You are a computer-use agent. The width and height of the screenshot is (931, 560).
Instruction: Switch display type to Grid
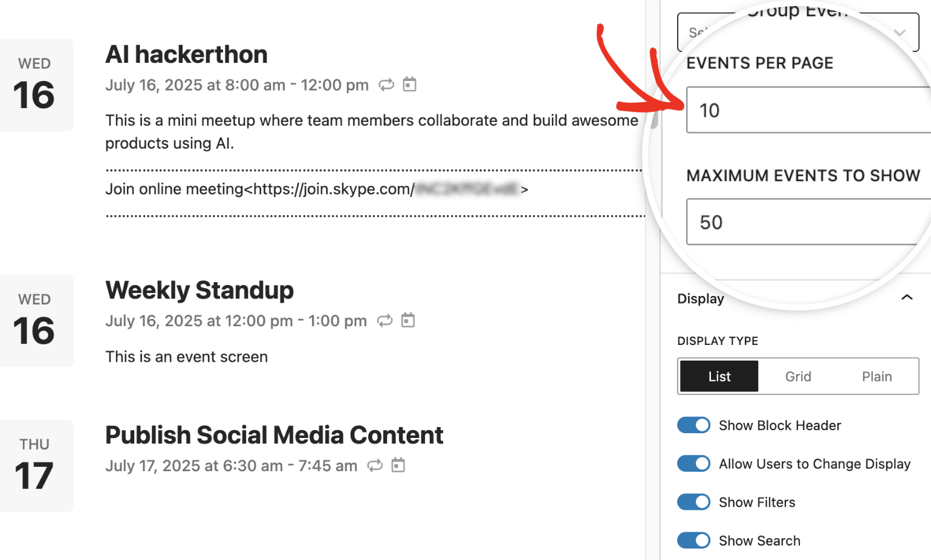click(x=798, y=376)
